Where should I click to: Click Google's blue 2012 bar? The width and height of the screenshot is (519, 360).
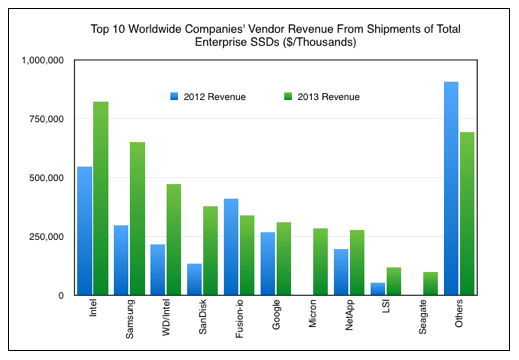pos(268,263)
